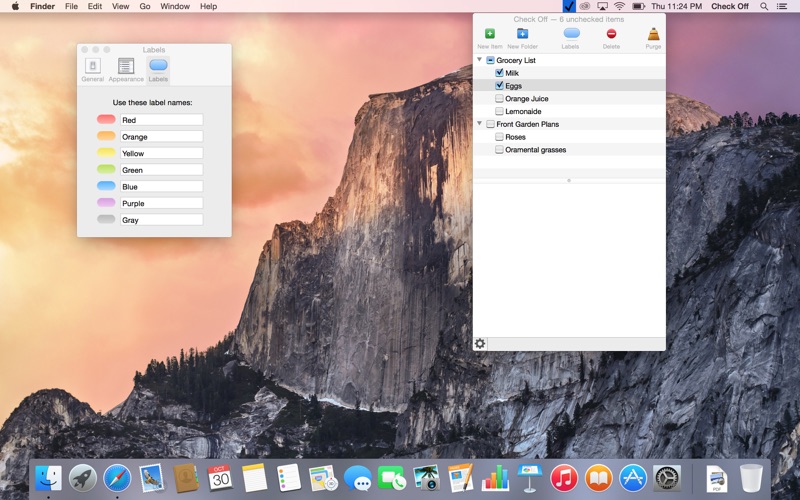The width and height of the screenshot is (800, 500).
Task: Click the Purple label color swatch
Action: (106, 203)
